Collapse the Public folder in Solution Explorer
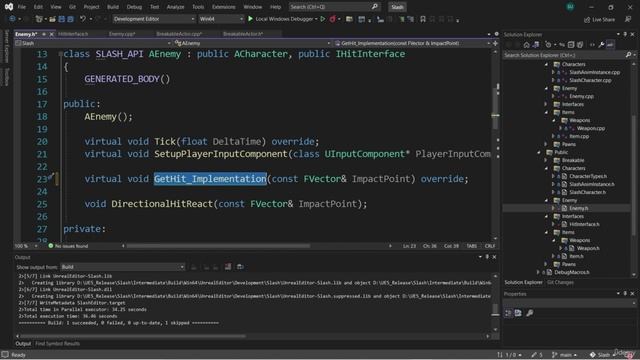 (538, 152)
